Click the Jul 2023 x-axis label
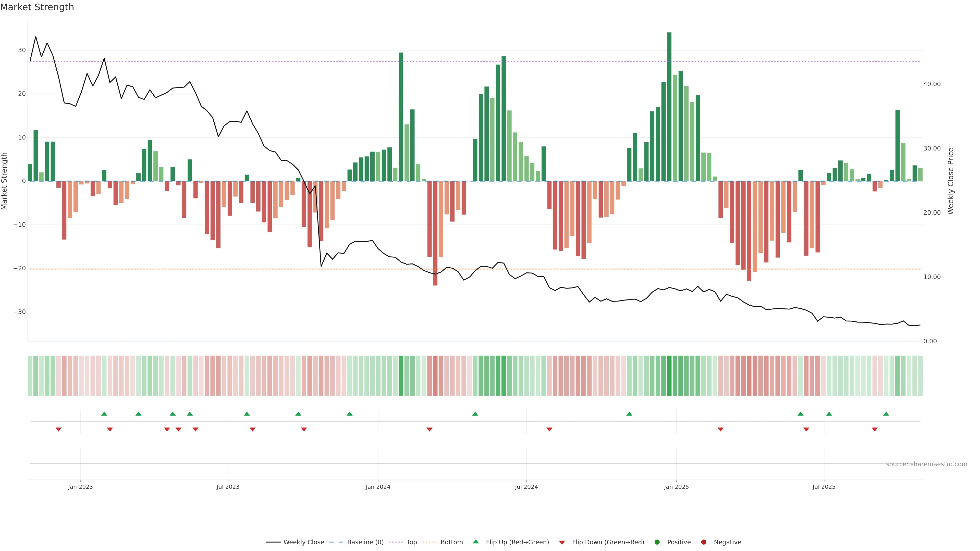 [228, 487]
